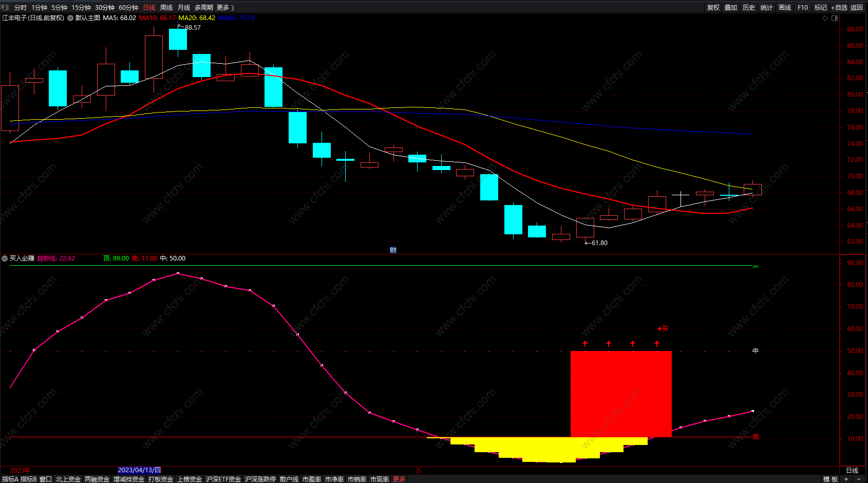Screen dimensions: 868x483
Task: Click the 底: 11.00 label
Action: 144,258
